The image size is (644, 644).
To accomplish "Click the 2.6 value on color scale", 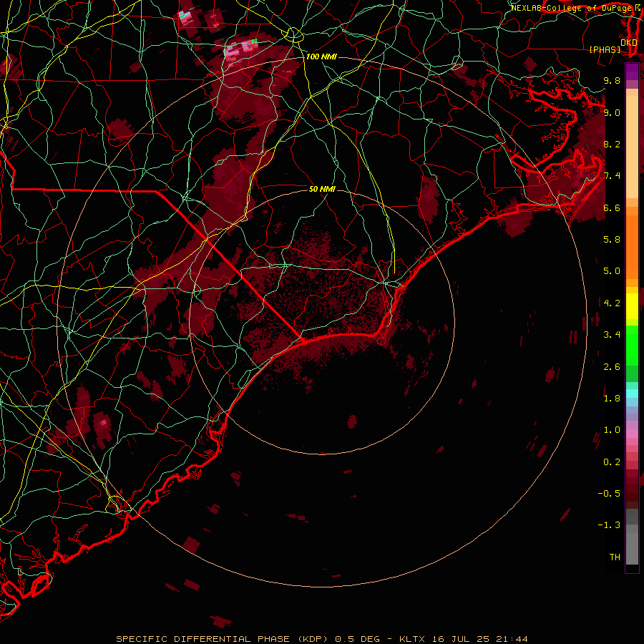I will click(612, 367).
